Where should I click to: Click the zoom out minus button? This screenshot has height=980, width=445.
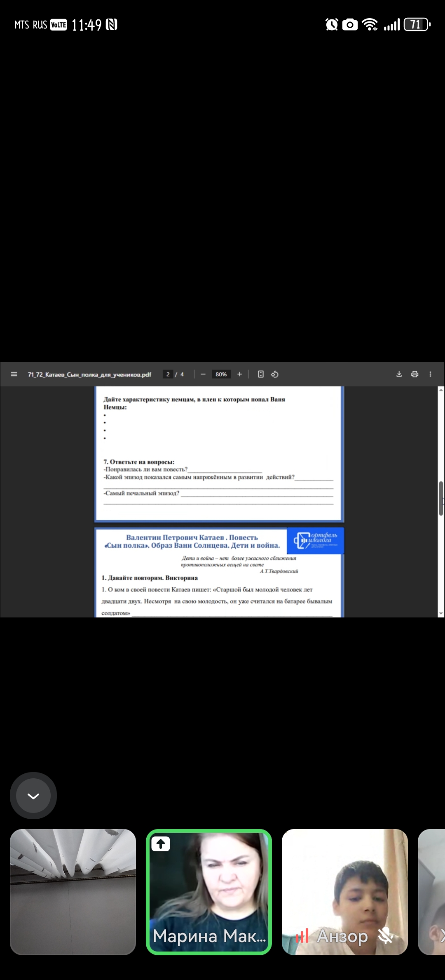pyautogui.click(x=203, y=374)
